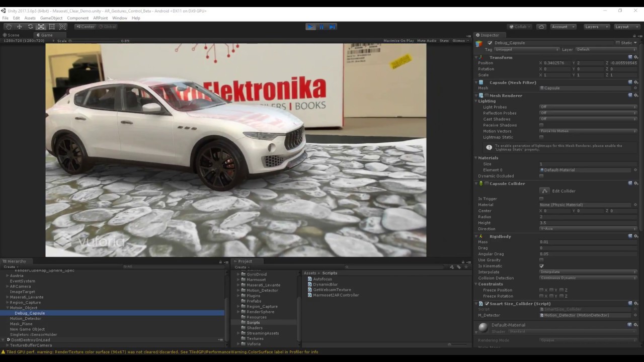Select the Scripts folder in Project
644x362 pixels.
[x=253, y=322]
